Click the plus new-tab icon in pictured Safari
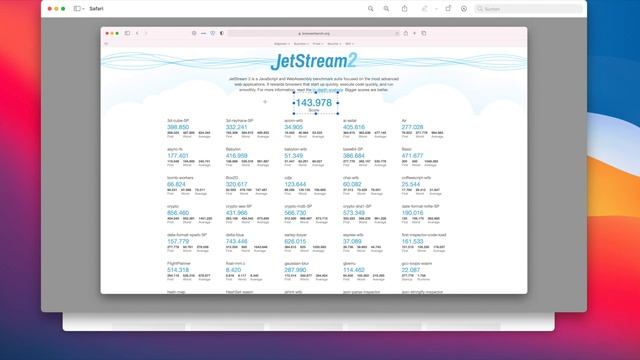Screen dimensions: 640x360 pos(415,33)
